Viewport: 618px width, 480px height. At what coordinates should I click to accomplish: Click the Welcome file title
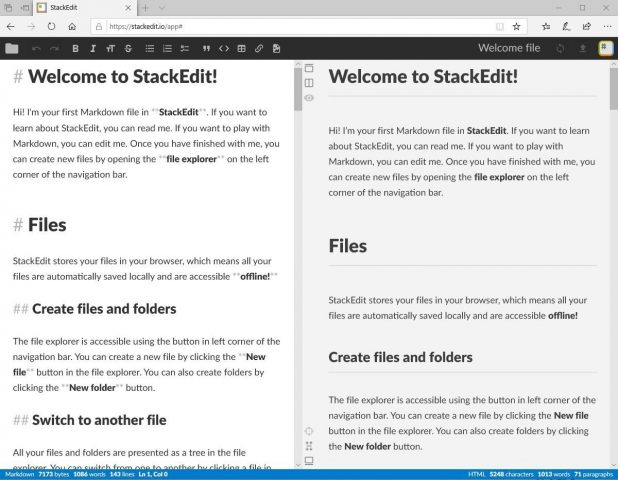point(509,48)
